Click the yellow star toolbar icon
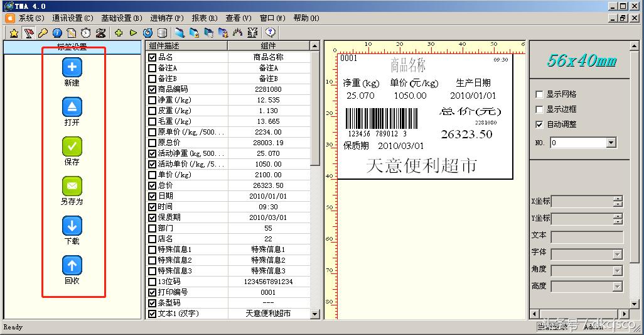 click(x=14, y=33)
